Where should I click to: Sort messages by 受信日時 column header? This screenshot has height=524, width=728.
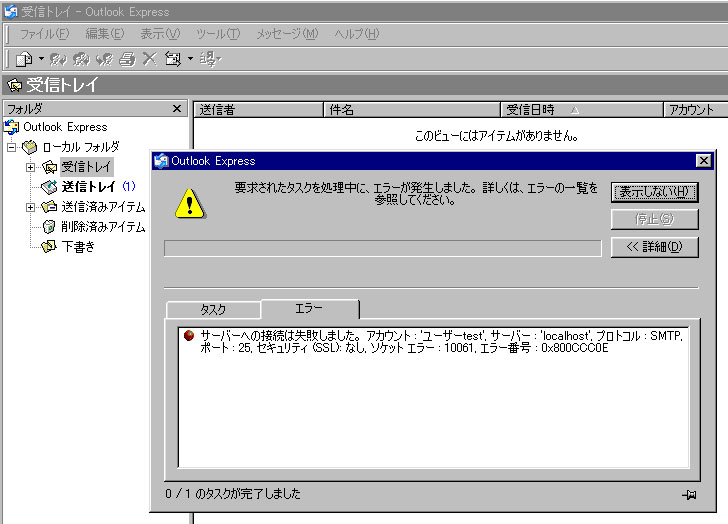click(582, 110)
